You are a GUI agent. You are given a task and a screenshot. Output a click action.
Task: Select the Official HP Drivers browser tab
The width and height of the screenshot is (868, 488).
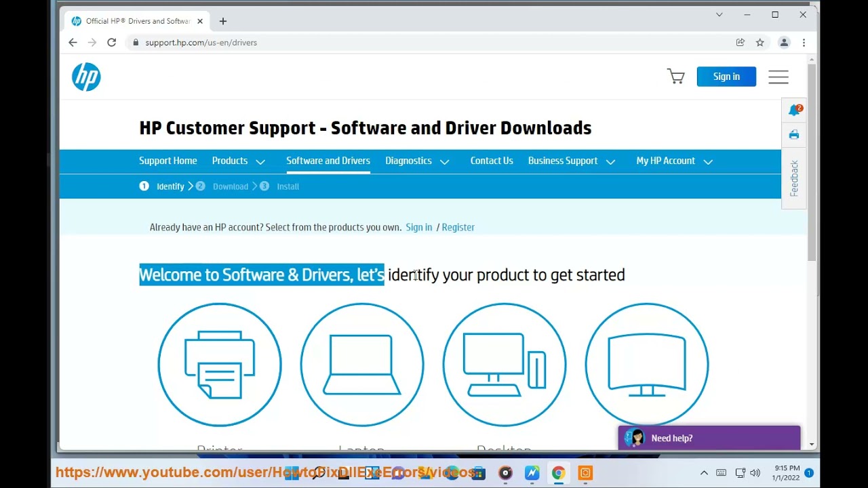click(138, 21)
